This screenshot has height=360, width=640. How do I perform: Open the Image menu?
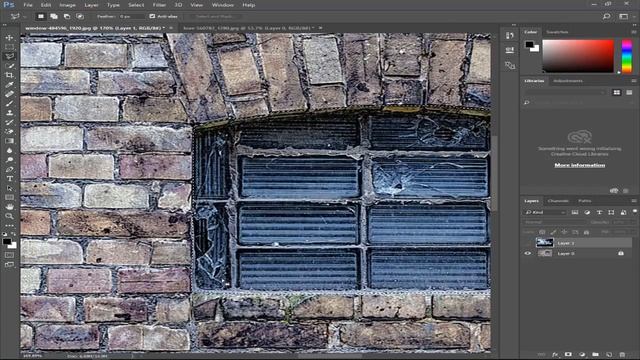(x=67, y=5)
